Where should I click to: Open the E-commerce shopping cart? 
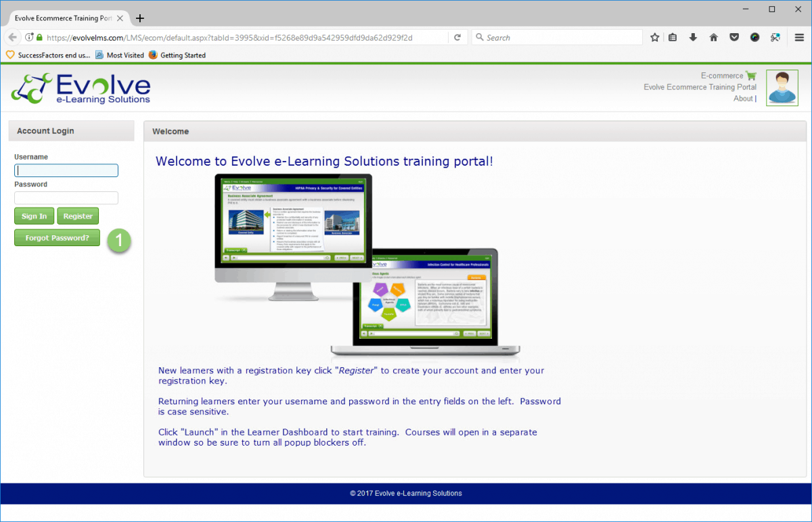pos(751,75)
